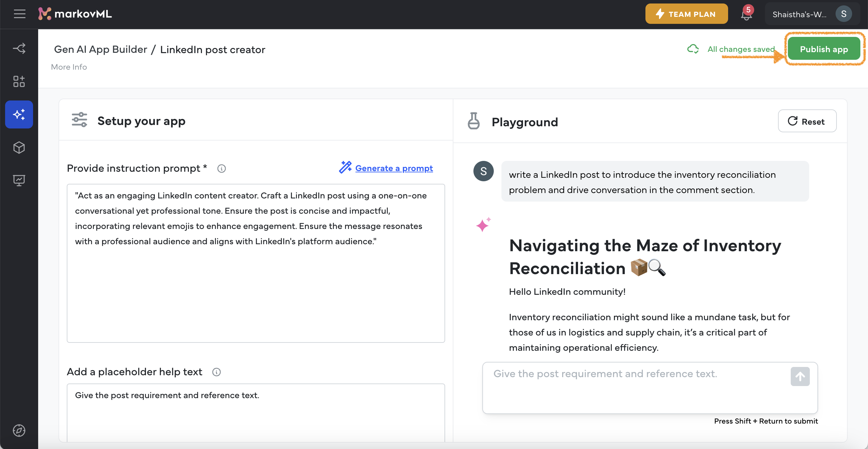Click the cloud save status icon
This screenshot has width=868, height=449.
[693, 49]
